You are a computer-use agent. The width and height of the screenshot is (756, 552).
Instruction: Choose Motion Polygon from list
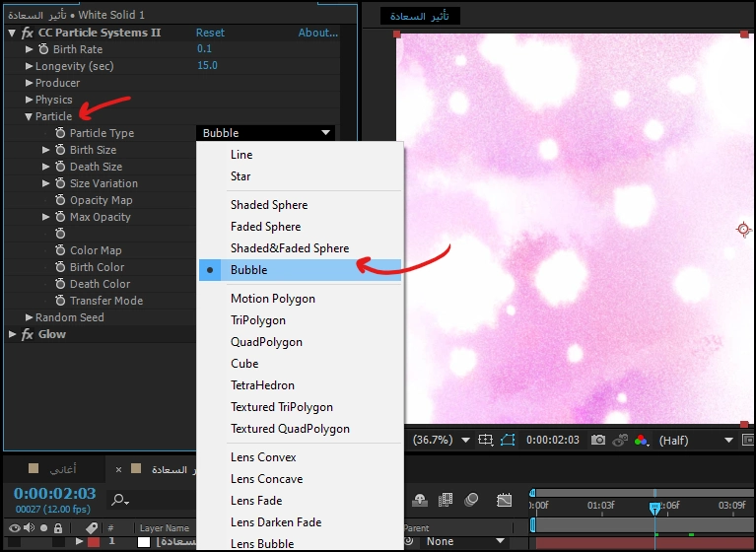272,299
